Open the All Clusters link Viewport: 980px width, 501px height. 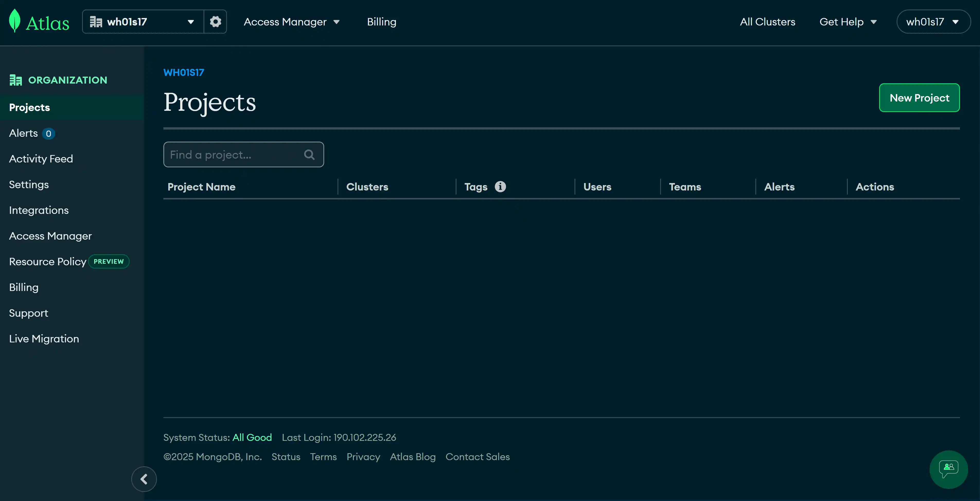coord(767,22)
